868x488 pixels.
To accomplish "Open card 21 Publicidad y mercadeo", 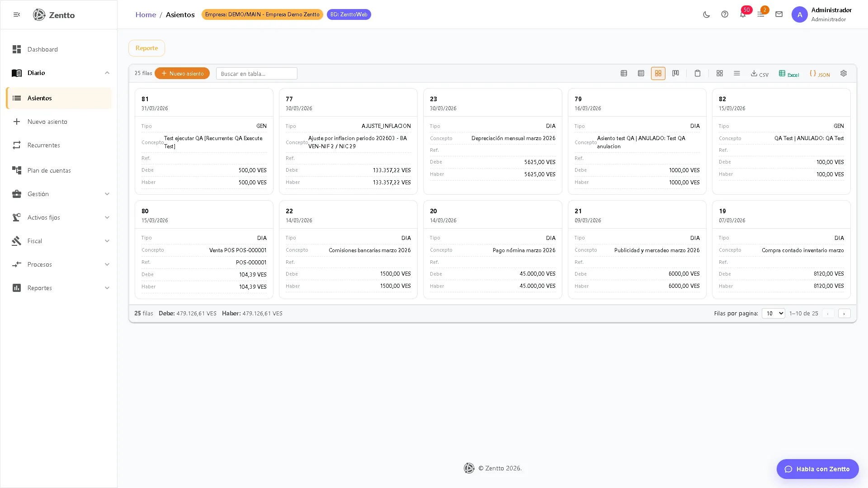I will coord(637,249).
